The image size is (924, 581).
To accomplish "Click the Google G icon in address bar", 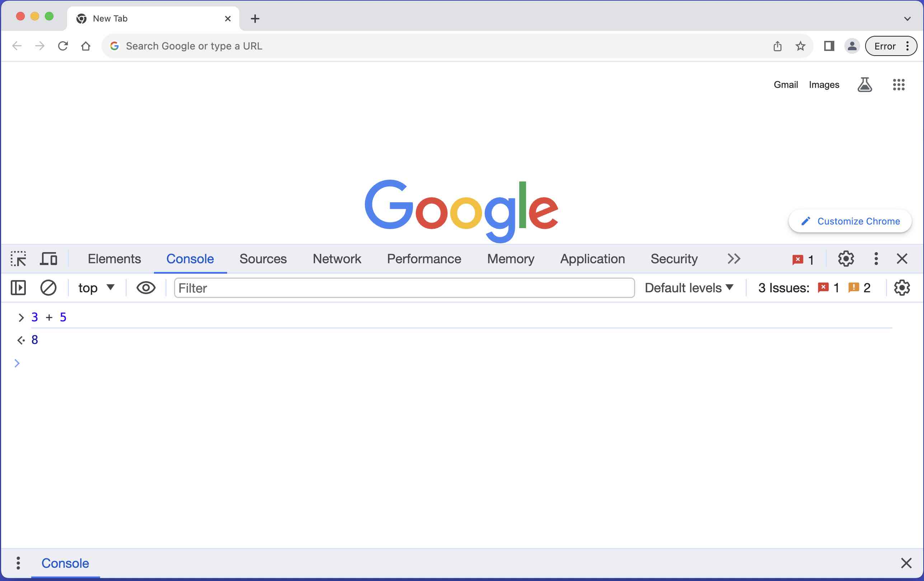I will [x=114, y=46].
